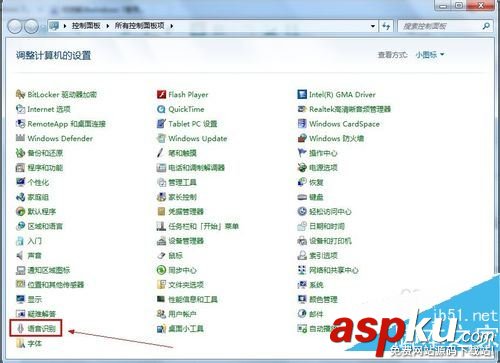Open 用户帐户 link

tap(182, 314)
